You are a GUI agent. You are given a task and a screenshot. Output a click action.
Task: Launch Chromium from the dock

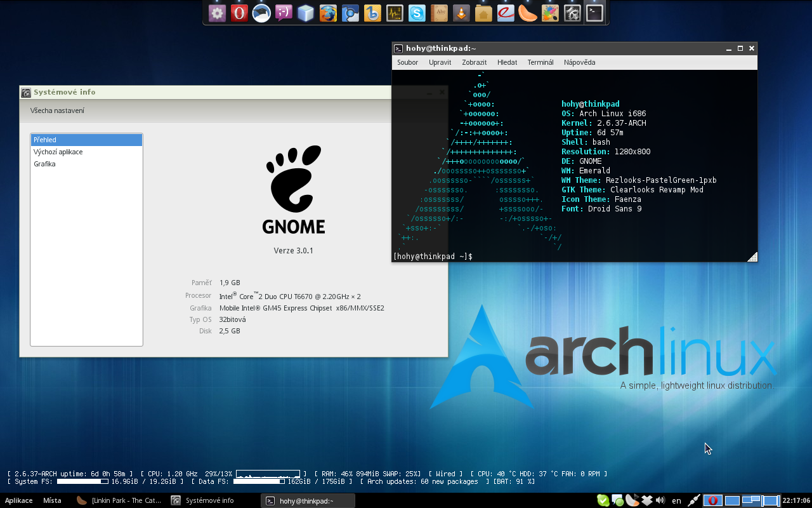pos(350,13)
